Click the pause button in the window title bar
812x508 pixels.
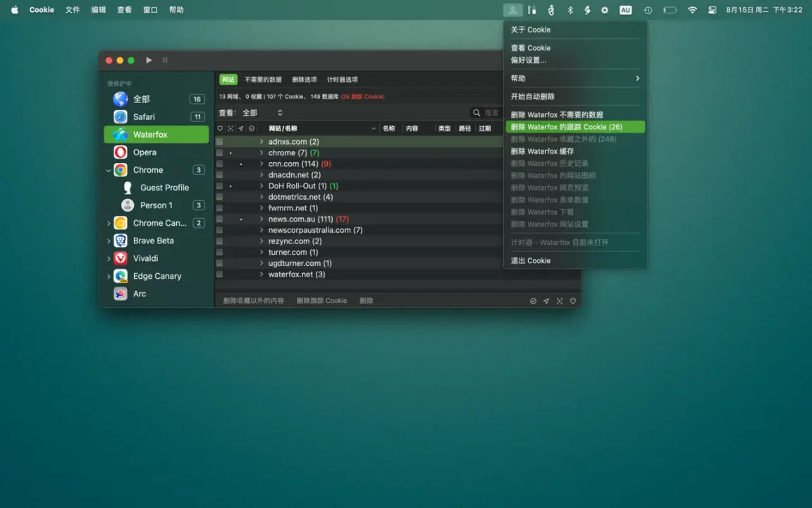coord(165,60)
